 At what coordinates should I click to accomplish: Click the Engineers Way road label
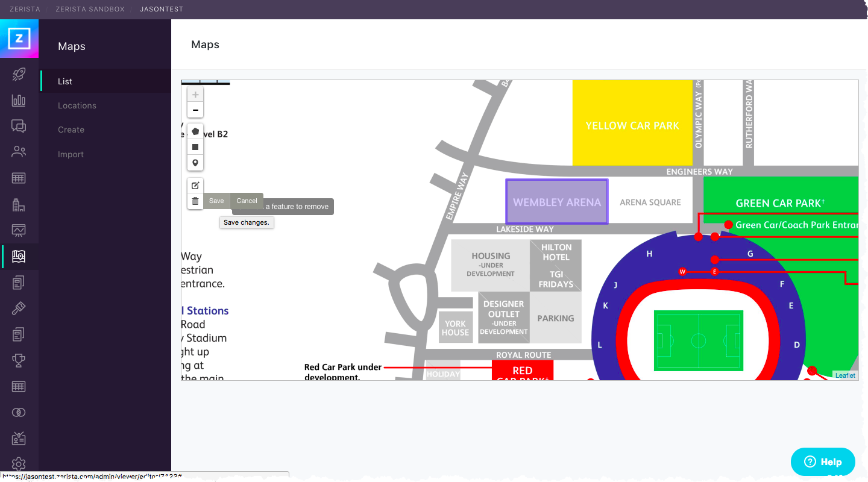pyautogui.click(x=699, y=172)
